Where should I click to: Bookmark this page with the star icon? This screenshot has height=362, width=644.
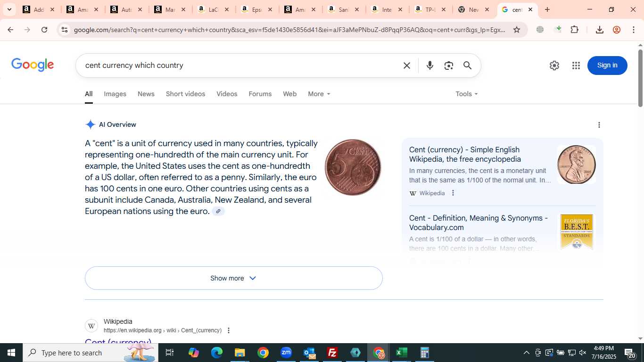[x=517, y=30]
